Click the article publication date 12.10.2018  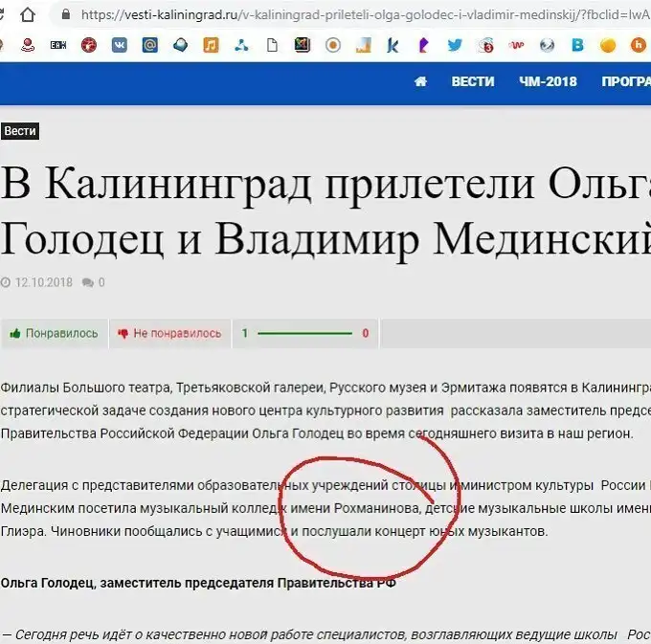click(x=41, y=282)
